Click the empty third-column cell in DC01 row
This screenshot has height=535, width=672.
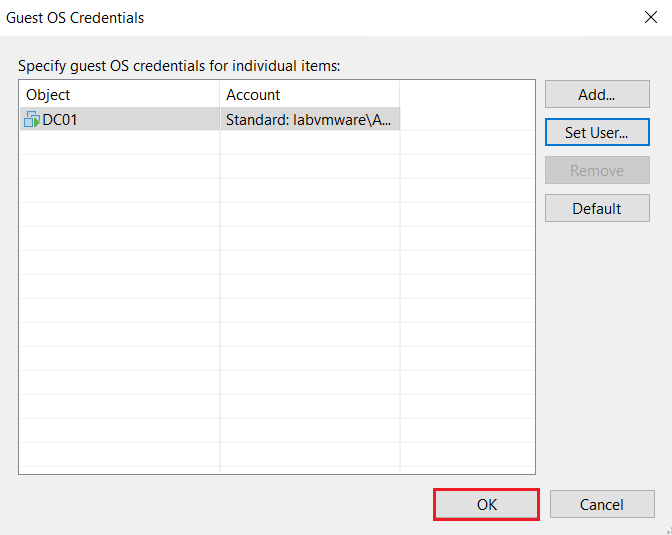[x=466, y=120]
